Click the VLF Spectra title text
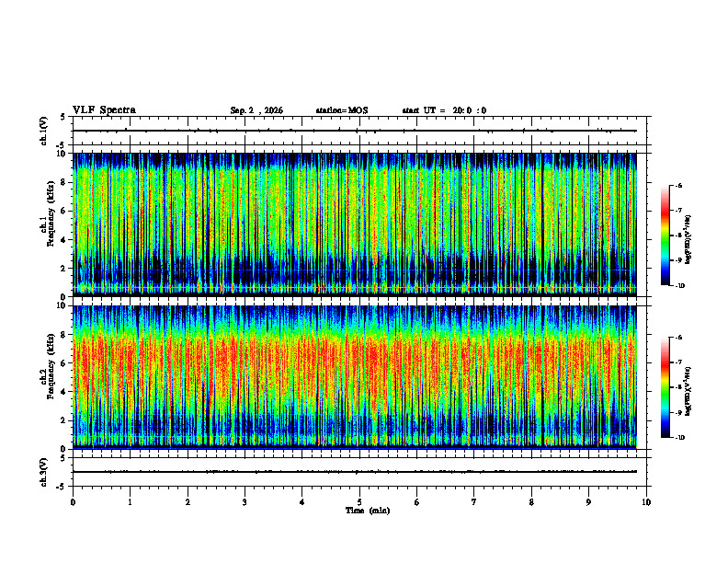728x563 pixels. point(104,110)
